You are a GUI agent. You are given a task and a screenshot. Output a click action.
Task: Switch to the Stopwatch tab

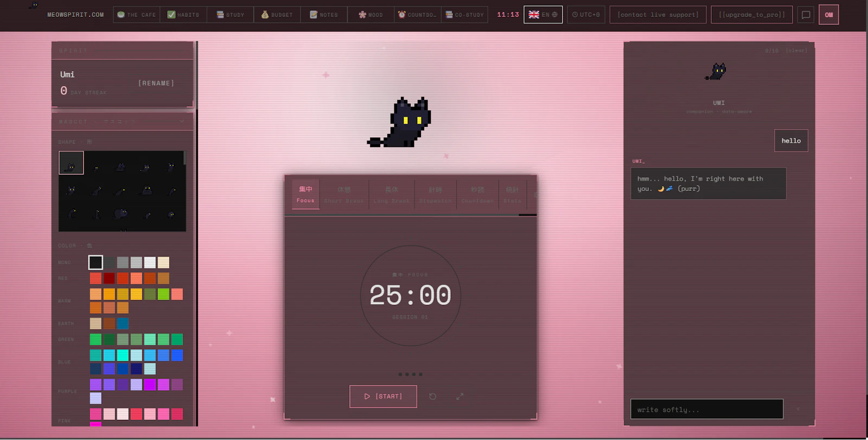(435, 194)
